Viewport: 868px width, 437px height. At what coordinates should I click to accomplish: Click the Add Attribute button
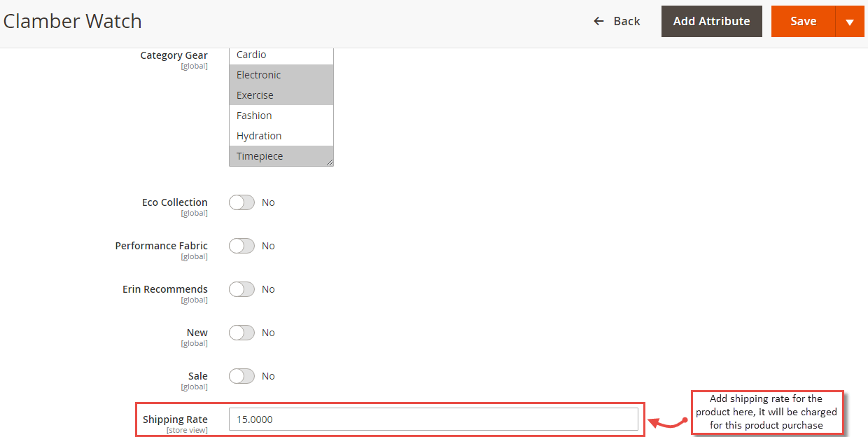click(712, 22)
